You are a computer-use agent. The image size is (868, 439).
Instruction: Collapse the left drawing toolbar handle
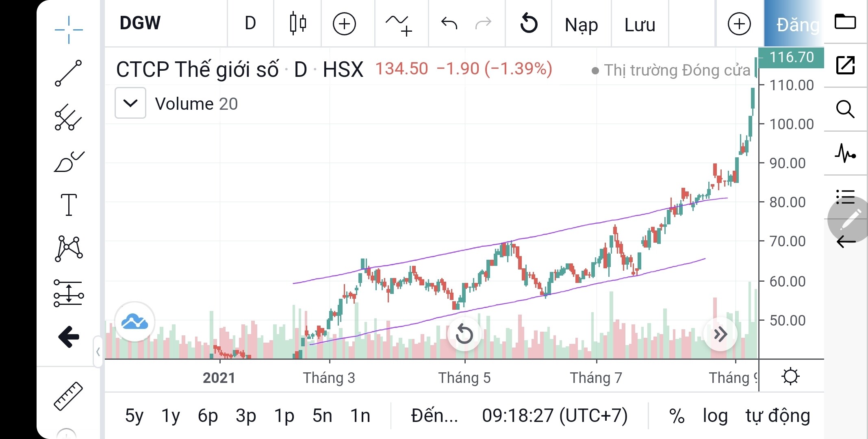coord(98,351)
